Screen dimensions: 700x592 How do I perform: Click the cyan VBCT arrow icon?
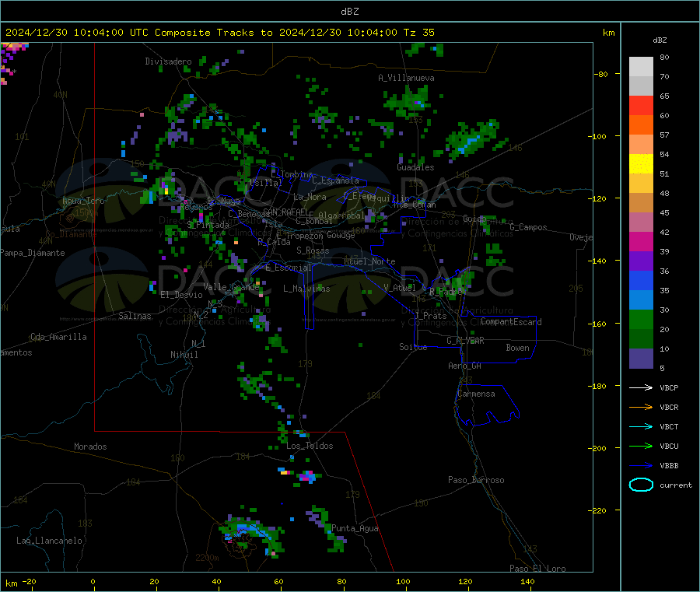coord(641,426)
